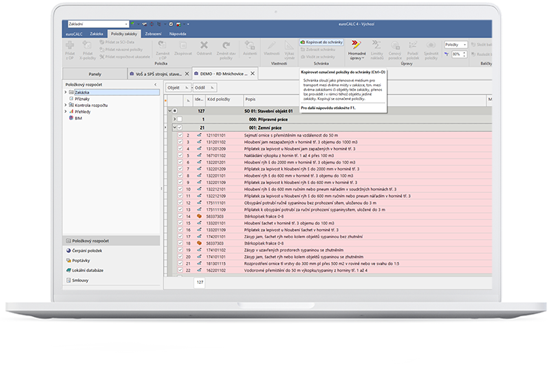Click Změnit stav položky icon

tap(226, 45)
